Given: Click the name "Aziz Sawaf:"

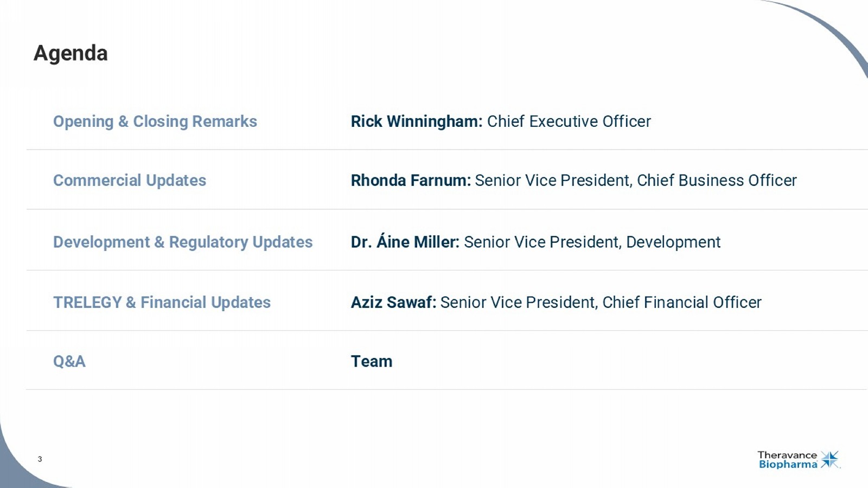Looking at the screenshot, I should (393, 302).
